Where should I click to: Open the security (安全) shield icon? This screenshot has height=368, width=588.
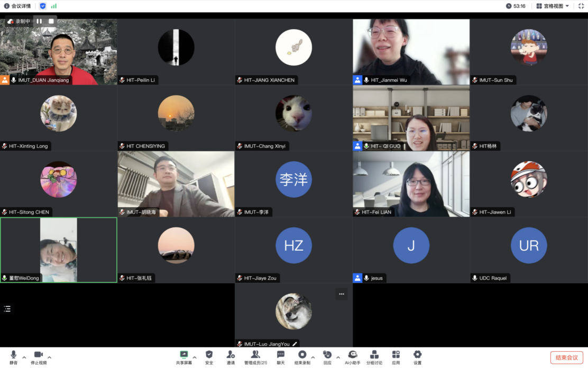pos(209,356)
